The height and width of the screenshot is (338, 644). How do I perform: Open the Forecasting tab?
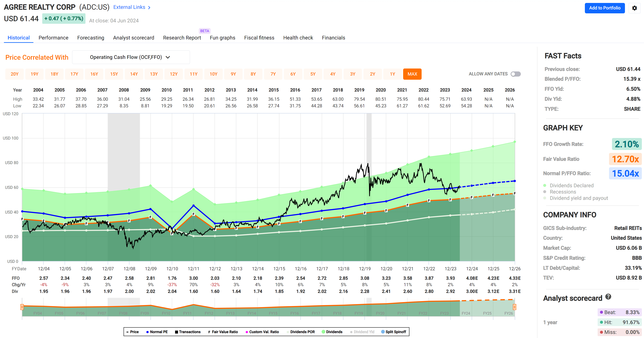(x=91, y=38)
